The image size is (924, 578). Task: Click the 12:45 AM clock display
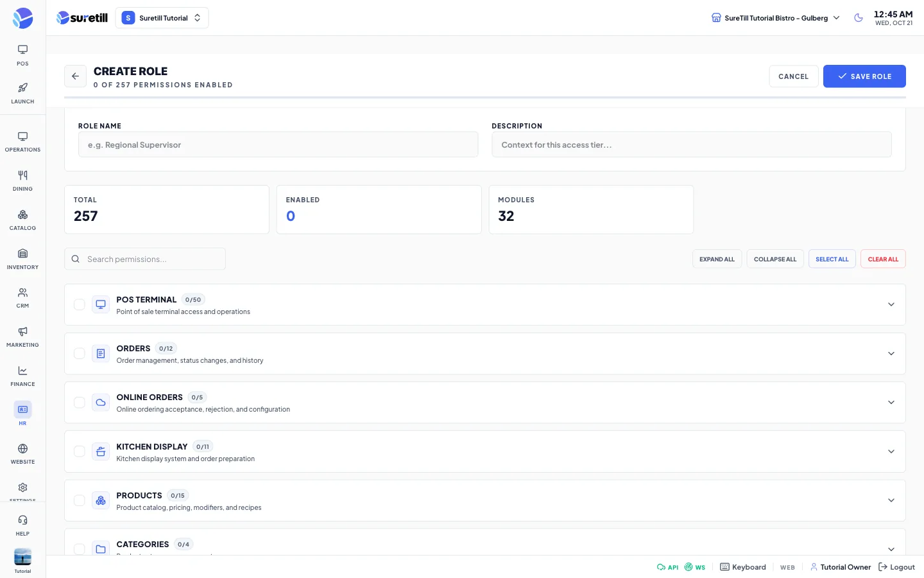[893, 14]
